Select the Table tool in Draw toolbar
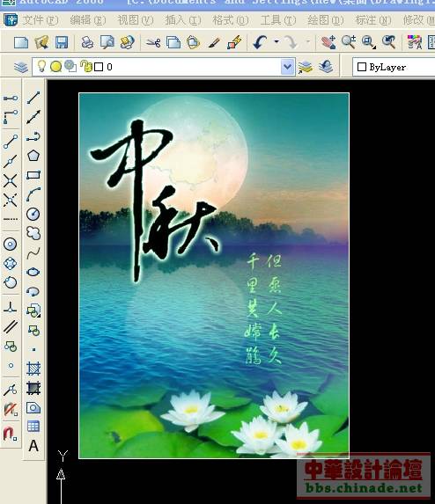This screenshot has width=435, height=504. 33,427
